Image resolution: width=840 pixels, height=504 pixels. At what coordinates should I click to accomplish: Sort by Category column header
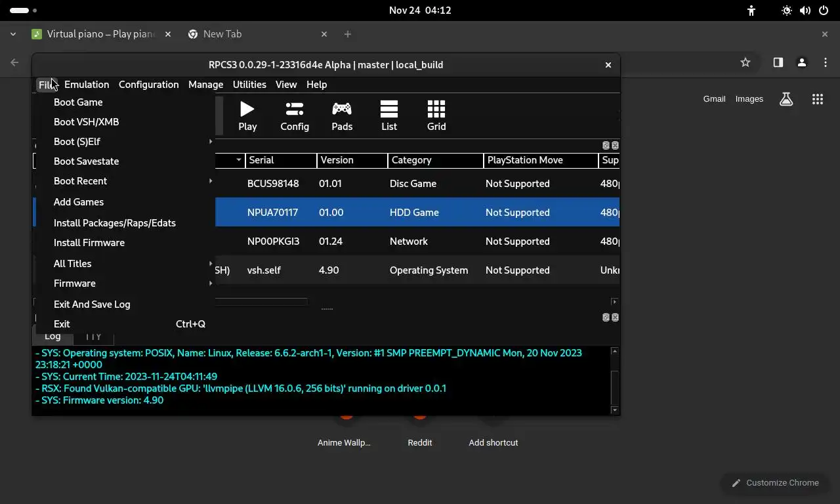pos(435,160)
